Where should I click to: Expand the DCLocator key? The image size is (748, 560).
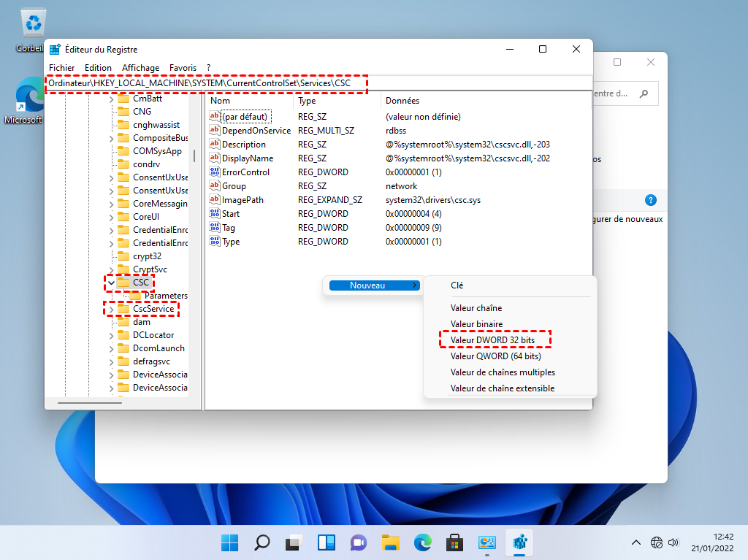point(111,336)
